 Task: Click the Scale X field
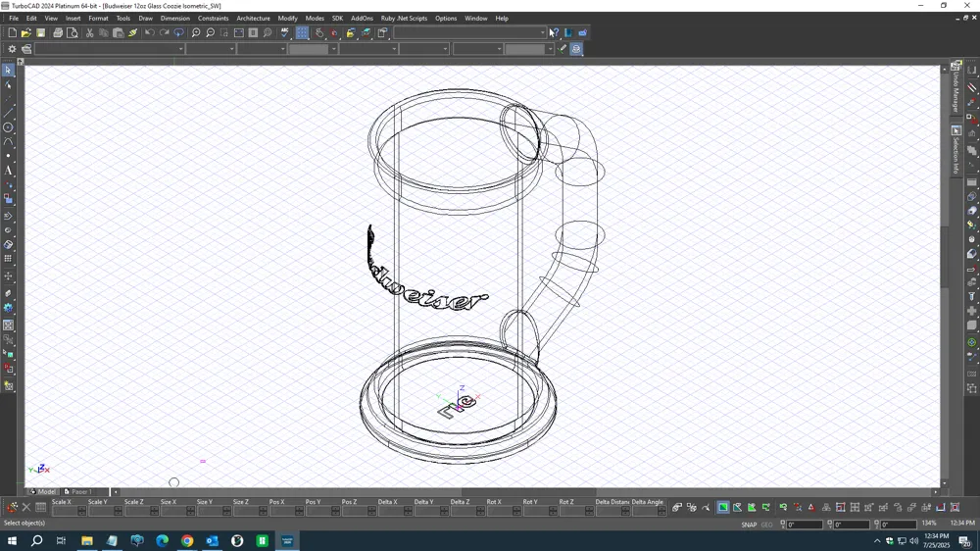[x=69, y=511]
